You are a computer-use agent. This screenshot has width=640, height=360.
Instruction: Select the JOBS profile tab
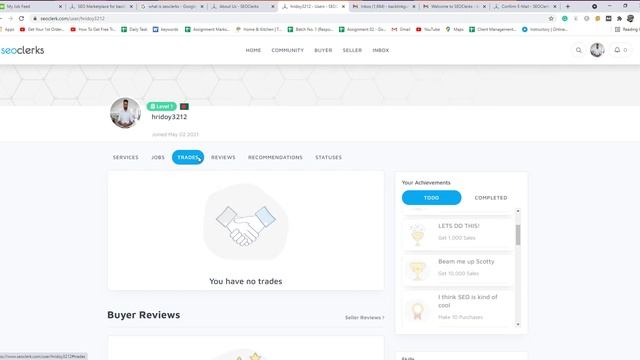158,157
